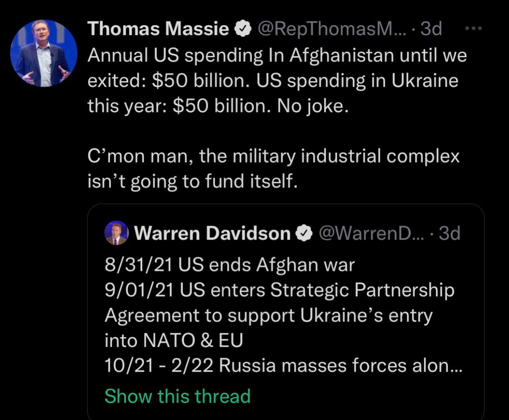Click the "into NATO & EU" line
509x420 pixels.
point(173,340)
